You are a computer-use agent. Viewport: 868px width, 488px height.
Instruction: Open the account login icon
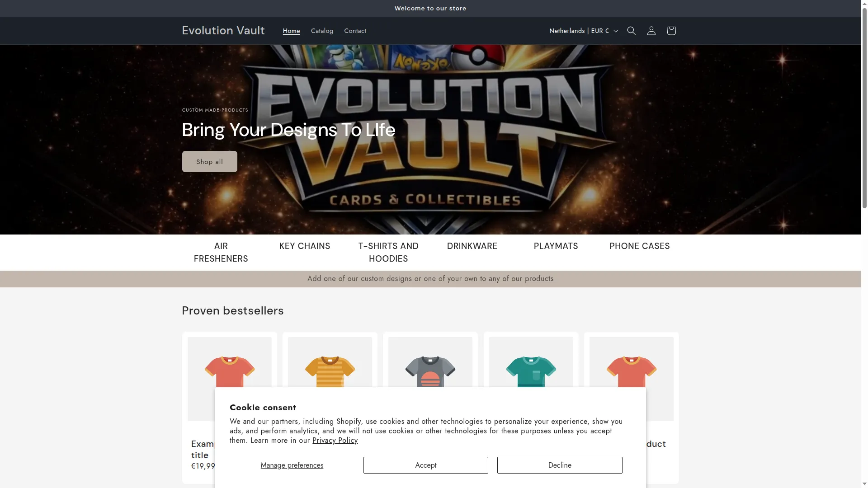point(651,31)
